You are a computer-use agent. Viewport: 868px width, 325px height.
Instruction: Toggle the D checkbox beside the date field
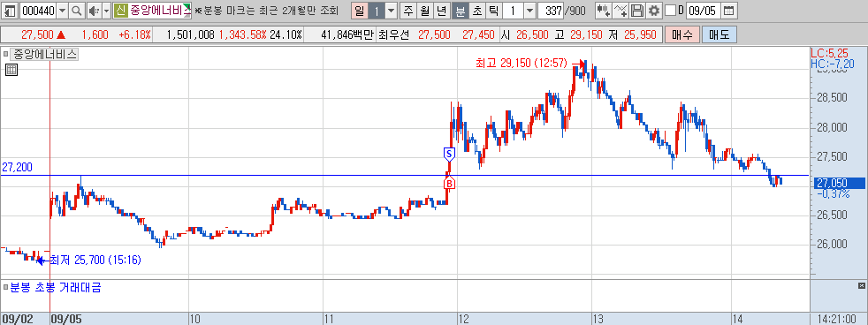click(x=670, y=11)
